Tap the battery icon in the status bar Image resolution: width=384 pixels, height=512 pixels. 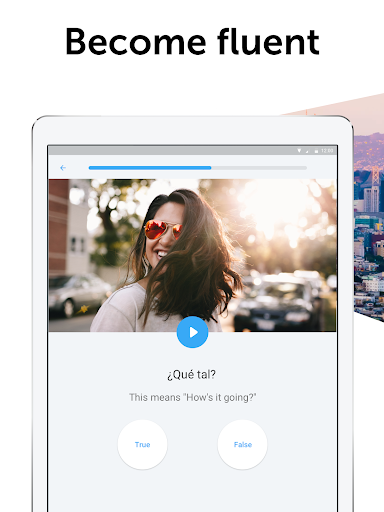[316, 151]
